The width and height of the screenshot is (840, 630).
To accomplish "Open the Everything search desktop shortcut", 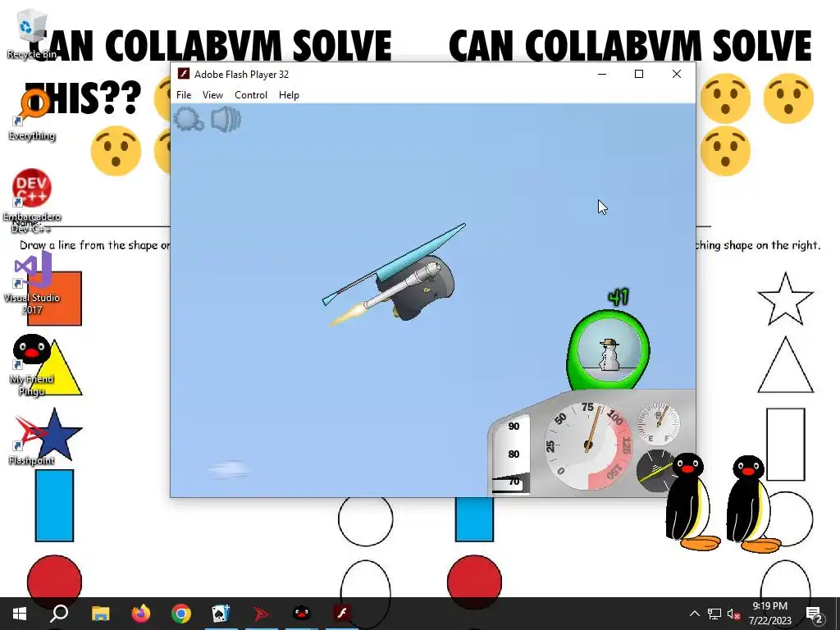I will click(x=32, y=115).
